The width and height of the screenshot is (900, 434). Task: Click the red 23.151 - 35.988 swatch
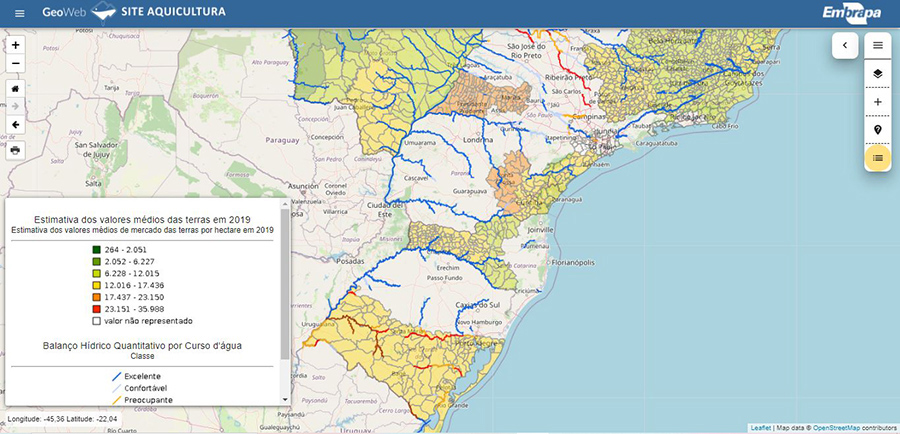96,309
